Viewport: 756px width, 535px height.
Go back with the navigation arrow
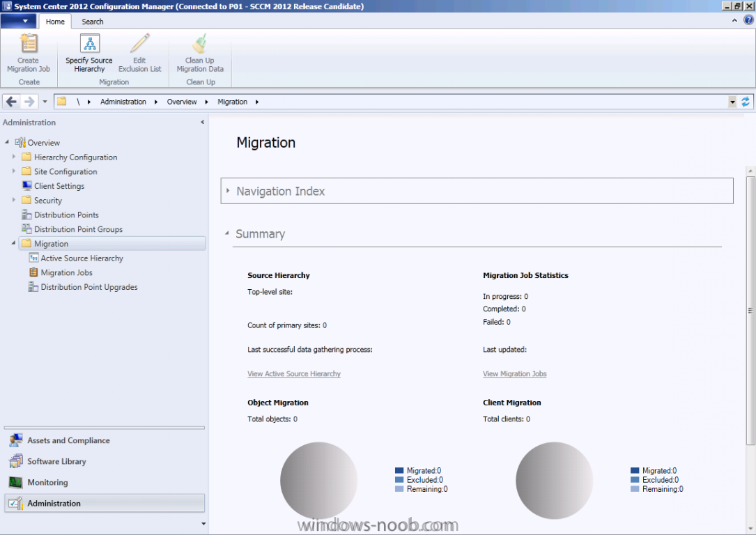pyautogui.click(x=12, y=102)
